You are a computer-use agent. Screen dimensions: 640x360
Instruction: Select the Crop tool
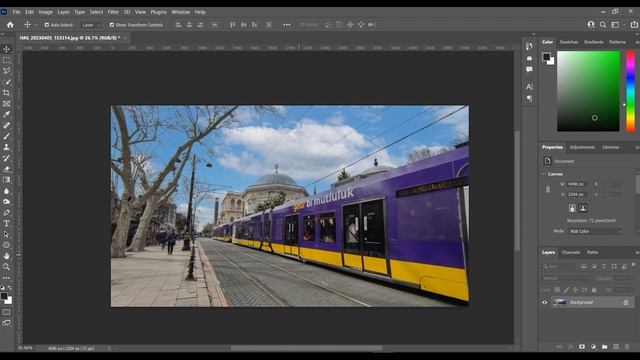7,93
